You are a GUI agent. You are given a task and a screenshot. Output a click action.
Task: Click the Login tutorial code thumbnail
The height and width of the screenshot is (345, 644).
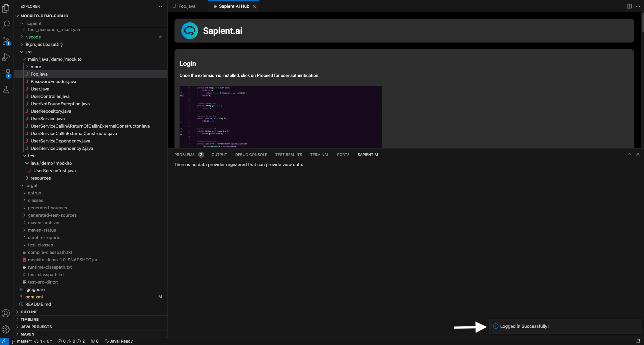click(x=281, y=117)
